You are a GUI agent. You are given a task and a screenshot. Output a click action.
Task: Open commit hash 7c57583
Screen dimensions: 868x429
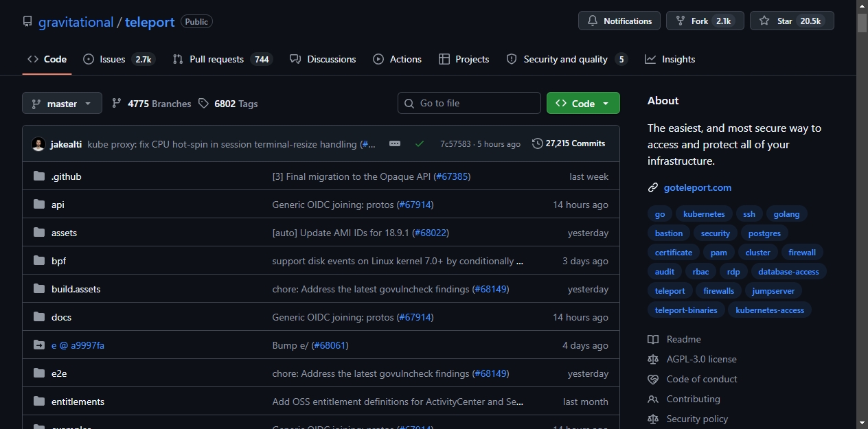(x=455, y=144)
